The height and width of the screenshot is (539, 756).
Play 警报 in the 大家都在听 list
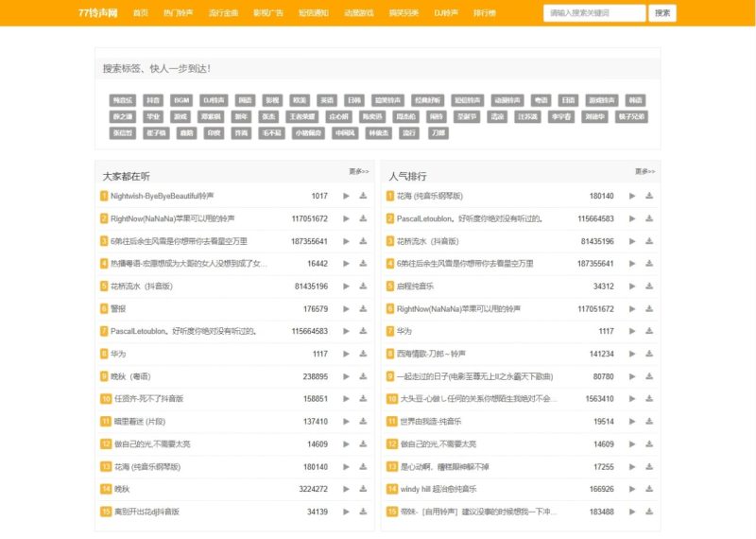coord(346,309)
